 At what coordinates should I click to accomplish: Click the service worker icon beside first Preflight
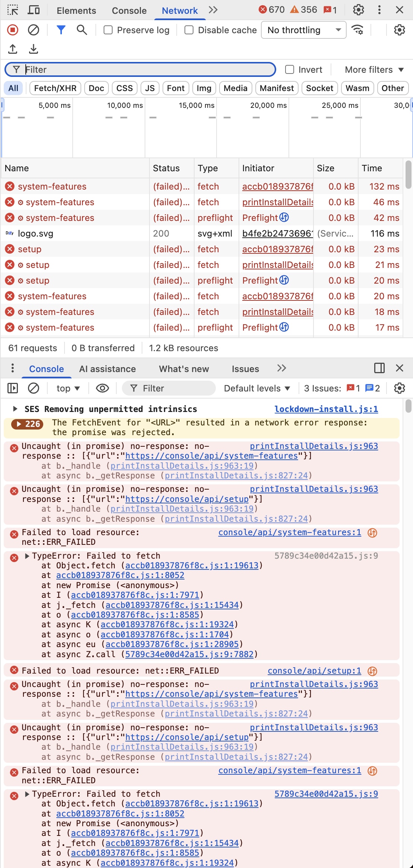(x=284, y=217)
